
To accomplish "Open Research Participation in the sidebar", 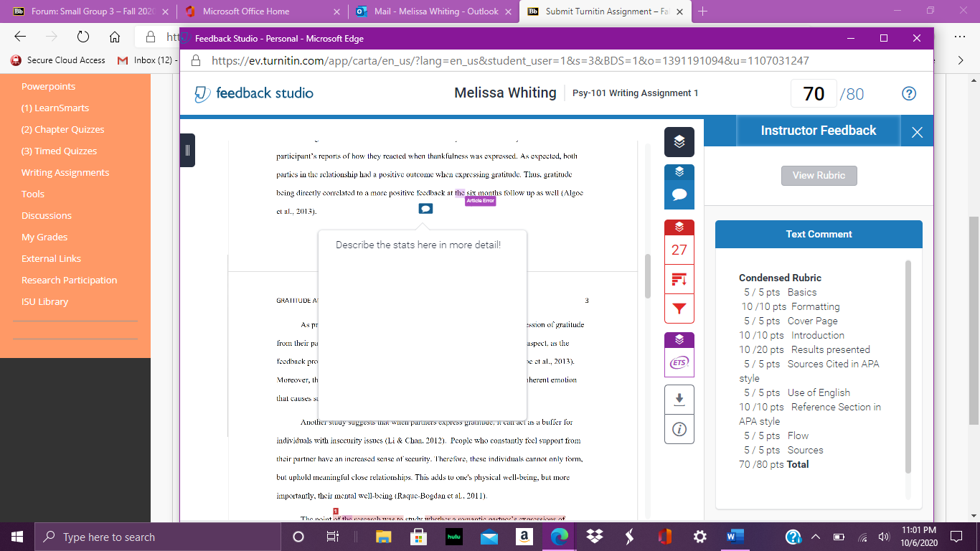I will click(69, 280).
